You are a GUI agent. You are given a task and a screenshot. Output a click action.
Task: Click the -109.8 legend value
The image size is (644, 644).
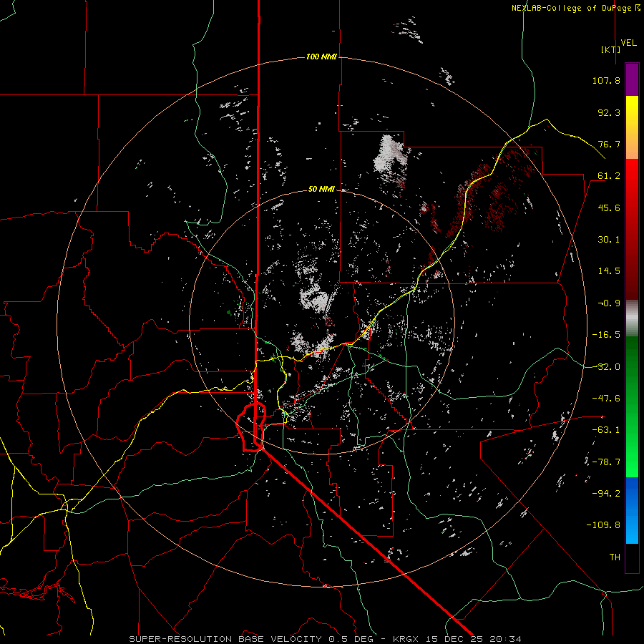point(603,525)
